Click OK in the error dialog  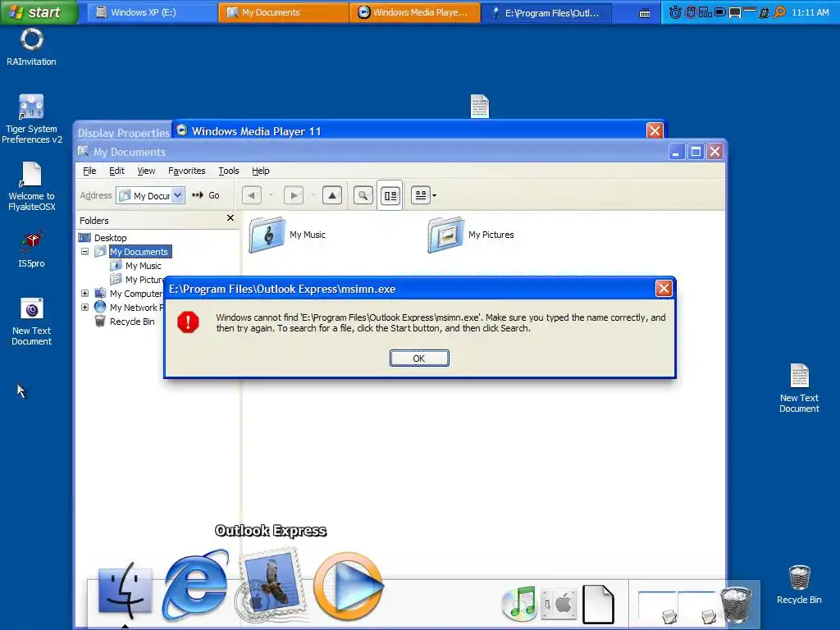419,358
